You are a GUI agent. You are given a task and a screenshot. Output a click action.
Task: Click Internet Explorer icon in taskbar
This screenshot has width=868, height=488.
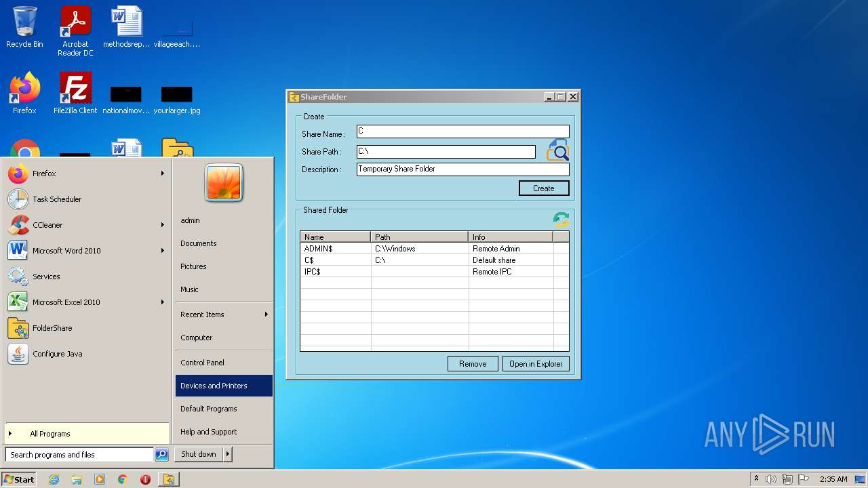coord(54,479)
